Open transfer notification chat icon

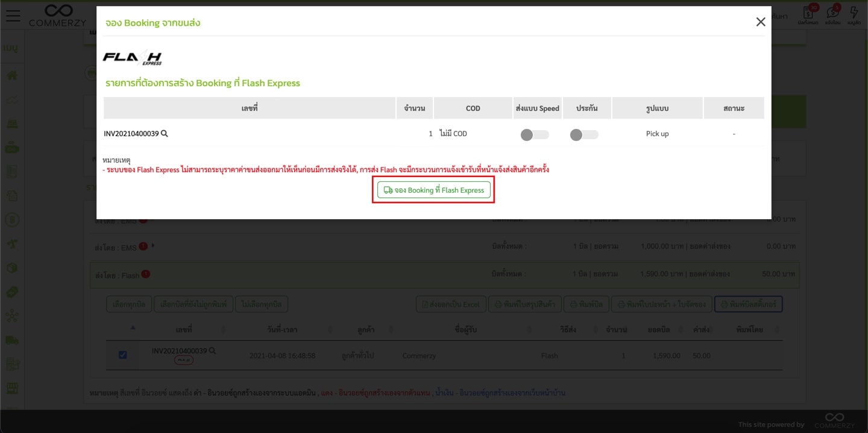tap(832, 13)
